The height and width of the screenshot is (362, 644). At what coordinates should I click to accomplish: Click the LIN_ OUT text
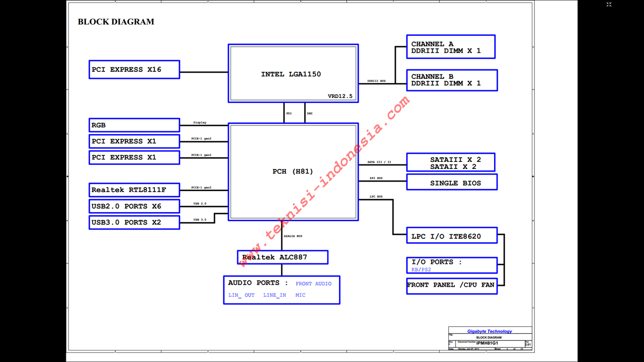pyautogui.click(x=242, y=295)
